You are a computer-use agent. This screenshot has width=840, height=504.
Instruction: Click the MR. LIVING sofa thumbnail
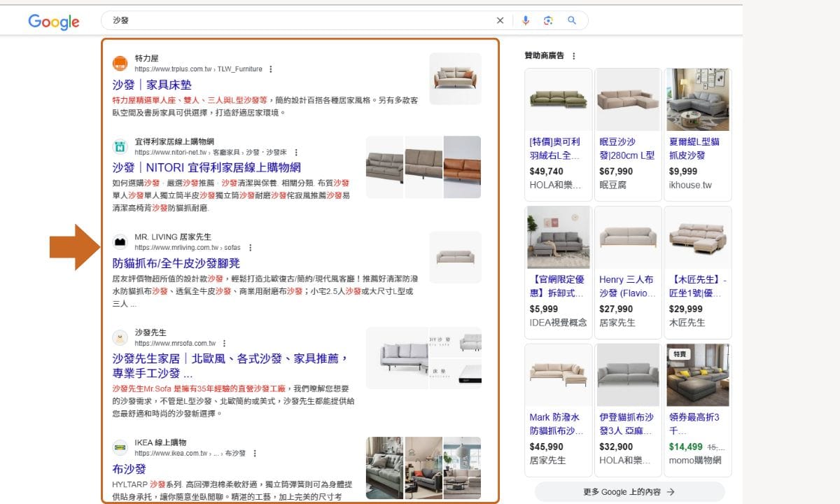pos(455,257)
